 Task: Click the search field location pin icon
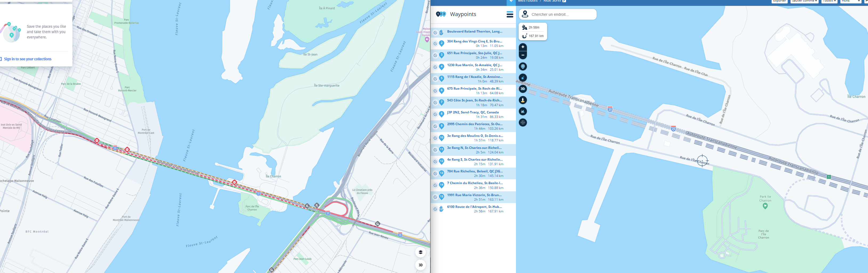[x=525, y=14]
